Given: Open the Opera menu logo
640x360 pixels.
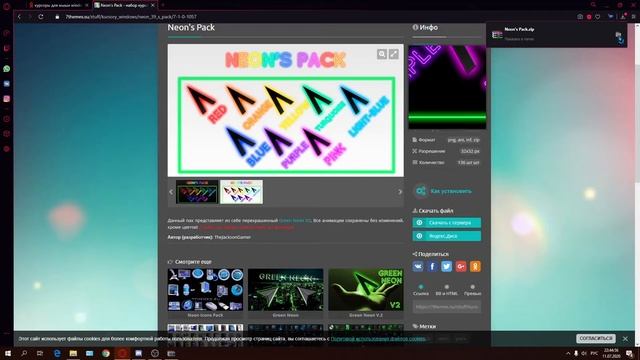Looking at the screenshot, I should click(x=7, y=6).
